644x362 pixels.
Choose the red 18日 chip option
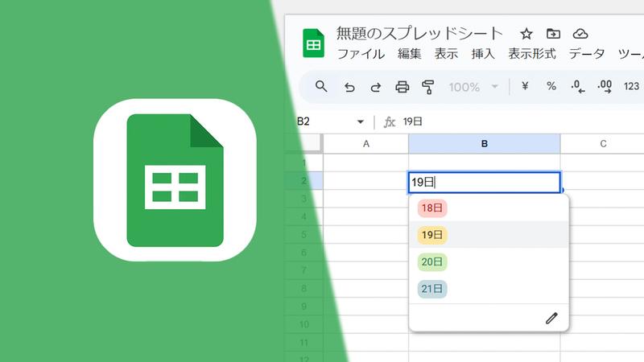click(x=432, y=208)
